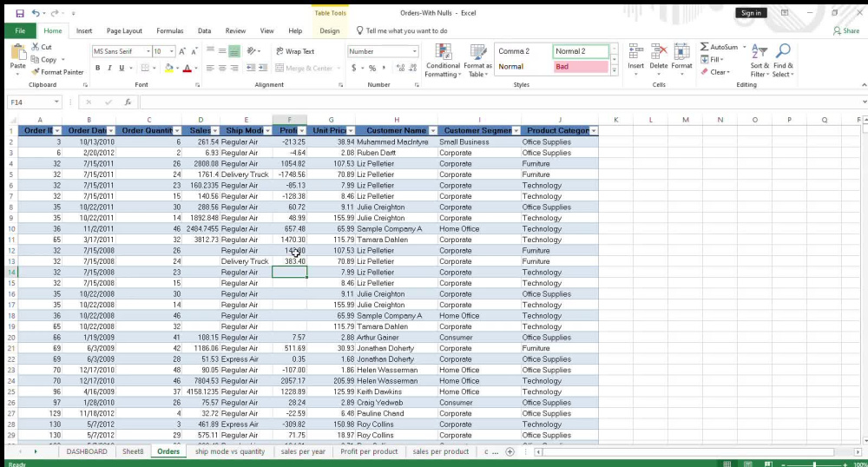This screenshot has height=467, width=868.
Task: Apply the Bad cell style
Action: (581, 66)
